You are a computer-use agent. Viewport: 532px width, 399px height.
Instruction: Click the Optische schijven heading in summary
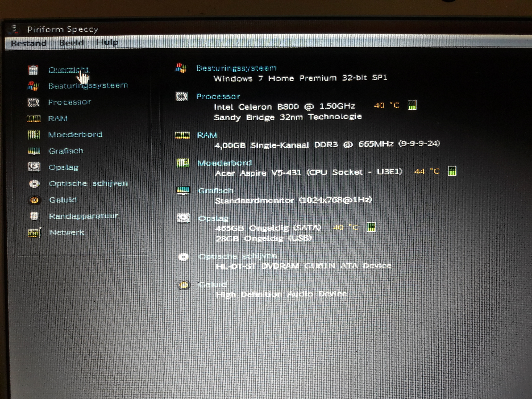tap(238, 256)
